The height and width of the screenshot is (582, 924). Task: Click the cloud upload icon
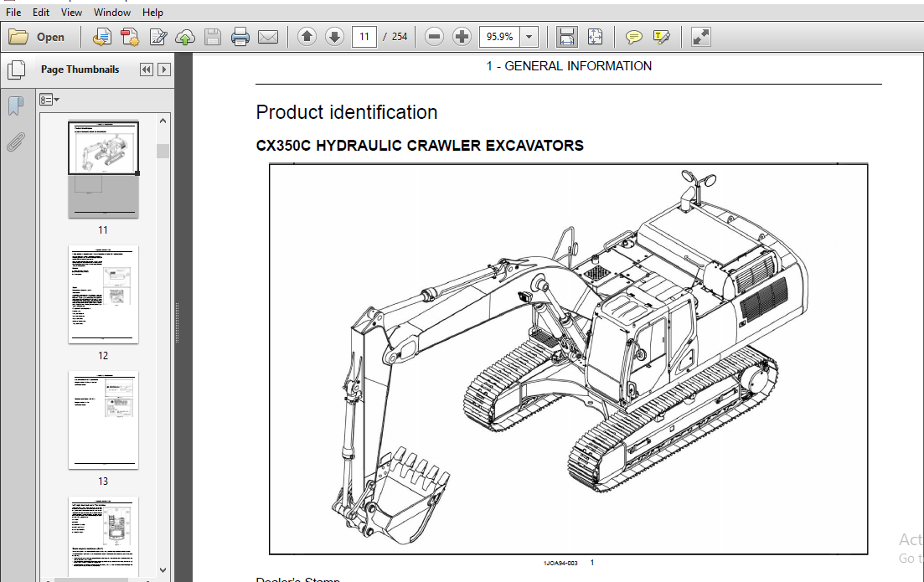coord(185,37)
